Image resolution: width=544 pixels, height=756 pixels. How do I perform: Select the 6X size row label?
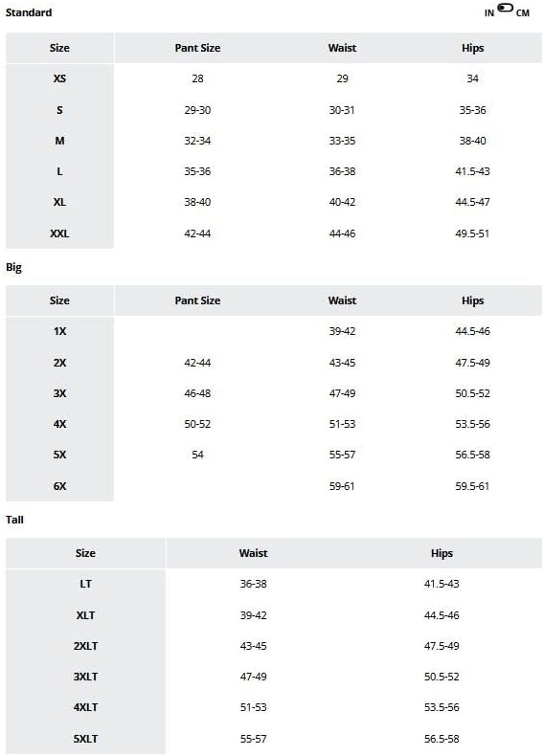[59, 486]
